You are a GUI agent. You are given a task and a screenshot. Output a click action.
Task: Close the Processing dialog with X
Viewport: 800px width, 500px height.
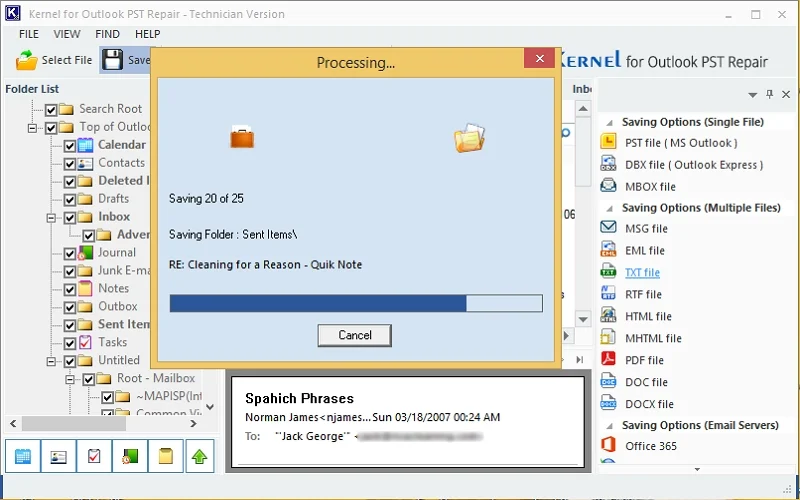pos(540,59)
